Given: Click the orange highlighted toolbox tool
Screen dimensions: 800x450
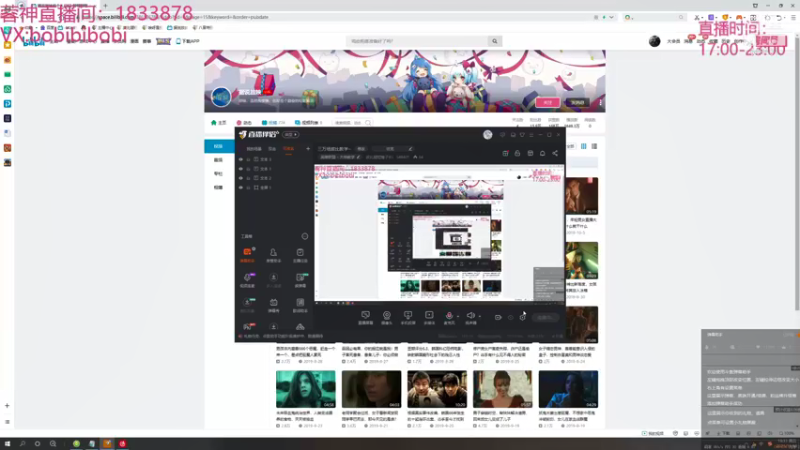Looking at the screenshot, I should point(247,255).
